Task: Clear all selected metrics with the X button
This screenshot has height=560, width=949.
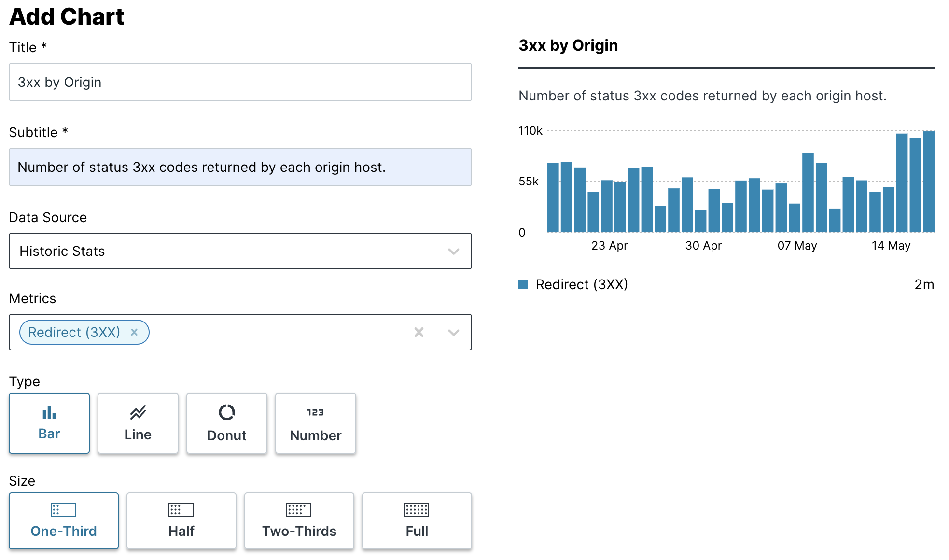Action: [x=418, y=332]
